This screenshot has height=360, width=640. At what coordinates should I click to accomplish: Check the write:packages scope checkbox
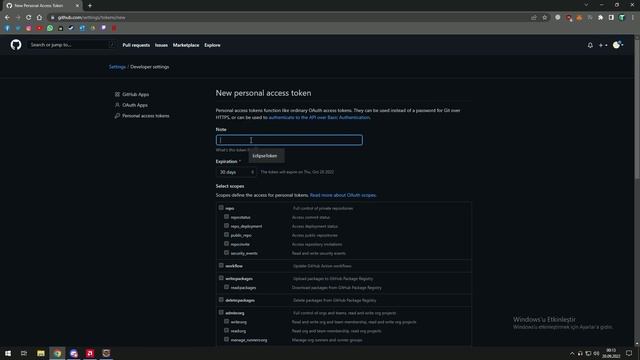(x=221, y=278)
